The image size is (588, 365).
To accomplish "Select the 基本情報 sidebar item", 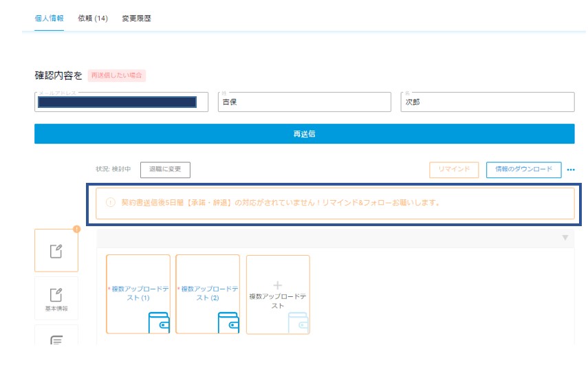I will 56,298.
